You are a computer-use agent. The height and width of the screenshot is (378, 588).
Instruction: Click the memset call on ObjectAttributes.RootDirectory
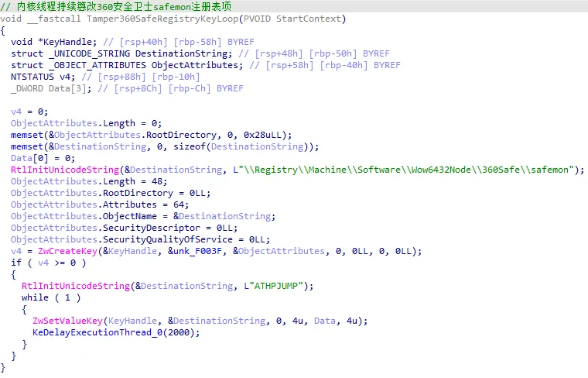(26, 135)
